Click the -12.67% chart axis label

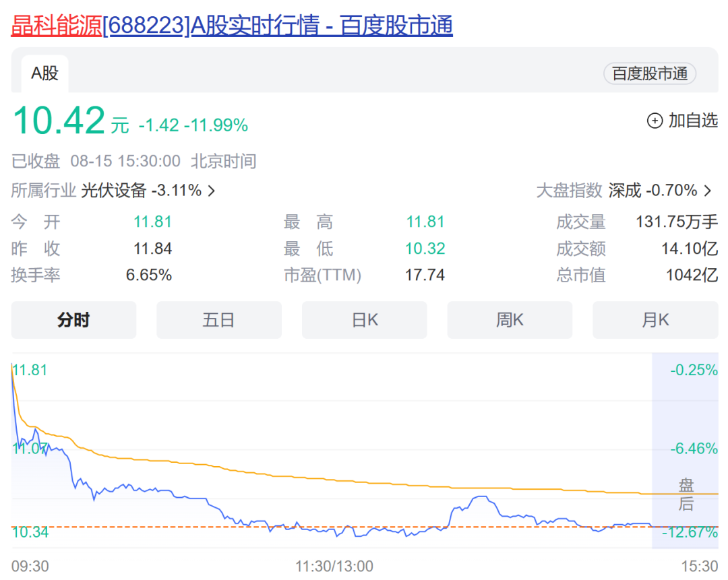tap(690, 532)
